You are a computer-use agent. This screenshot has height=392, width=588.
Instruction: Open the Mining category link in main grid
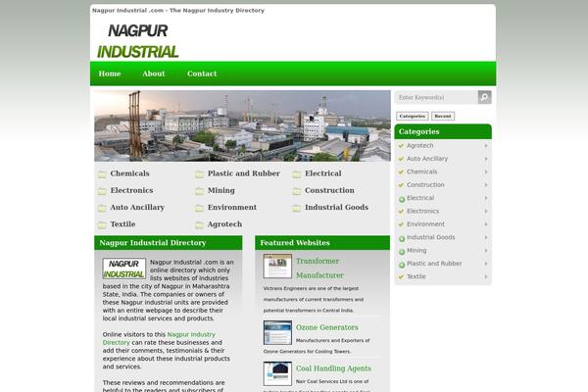pyautogui.click(x=221, y=190)
